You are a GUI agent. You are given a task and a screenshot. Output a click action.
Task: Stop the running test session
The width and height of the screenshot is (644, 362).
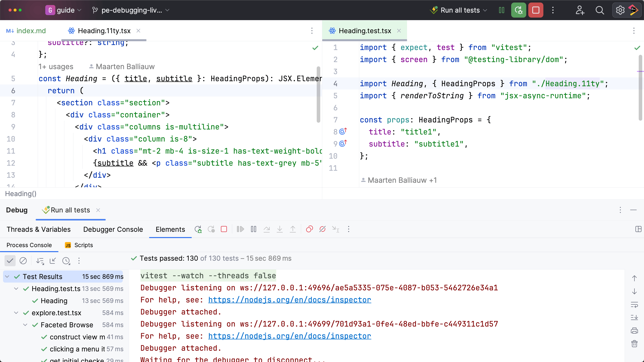tap(224, 229)
